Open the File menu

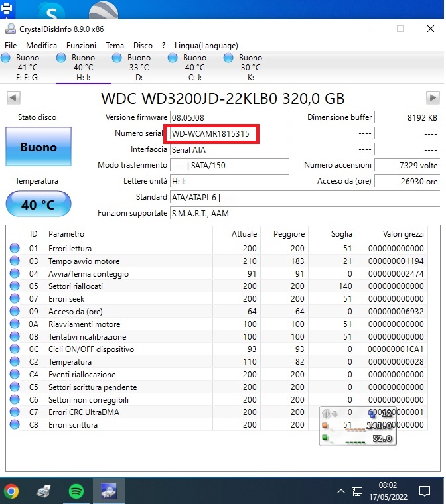[11, 46]
